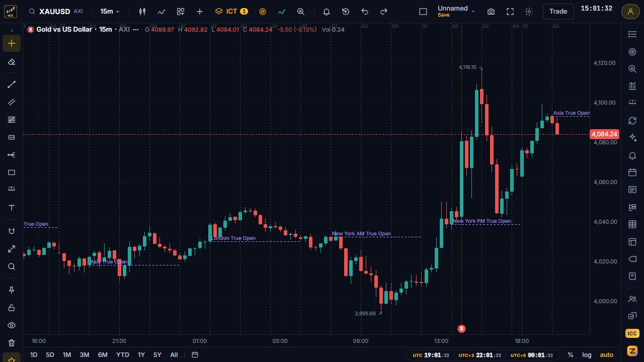Redo the last chart action
Screen dimensions: 644x362
(x=383, y=11)
